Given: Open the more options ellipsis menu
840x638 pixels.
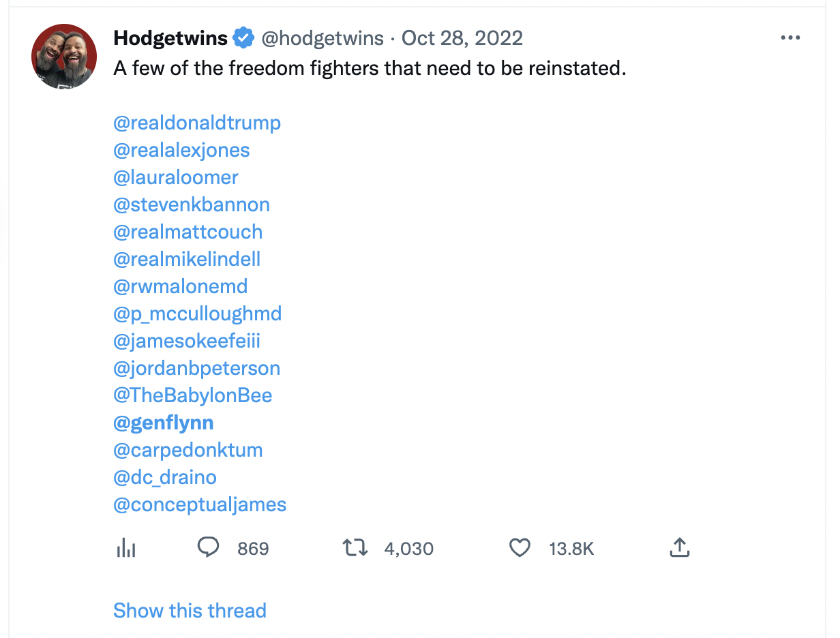Looking at the screenshot, I should (790, 37).
